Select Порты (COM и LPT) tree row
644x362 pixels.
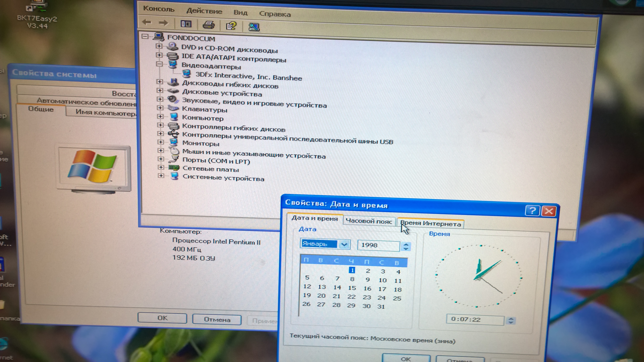click(x=216, y=161)
